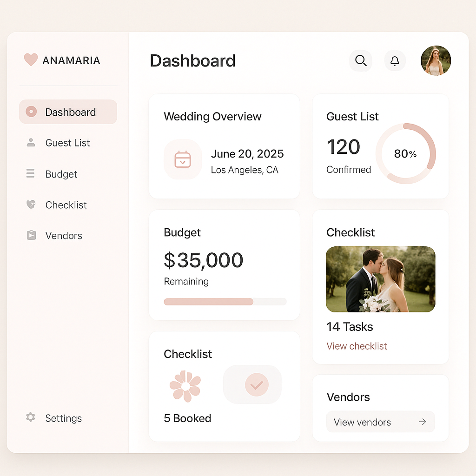This screenshot has width=476, height=476.
Task: Click the arrow in View vendors button
Action: click(422, 422)
